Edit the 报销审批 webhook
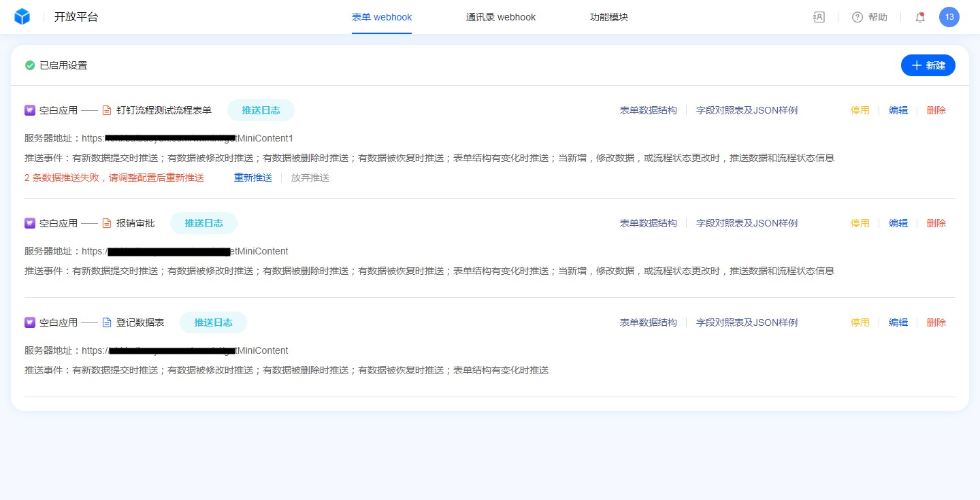This screenshot has height=500, width=980. (898, 223)
